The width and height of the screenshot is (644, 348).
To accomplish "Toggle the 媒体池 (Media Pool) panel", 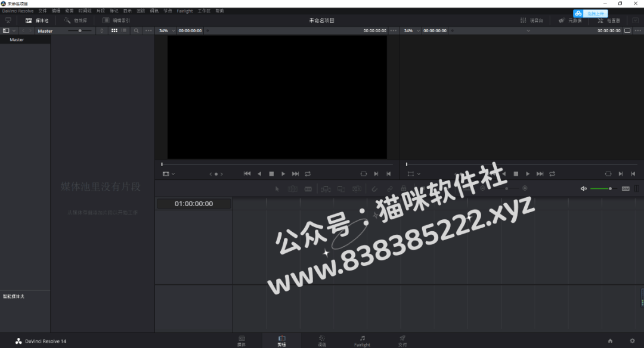I will (x=37, y=20).
